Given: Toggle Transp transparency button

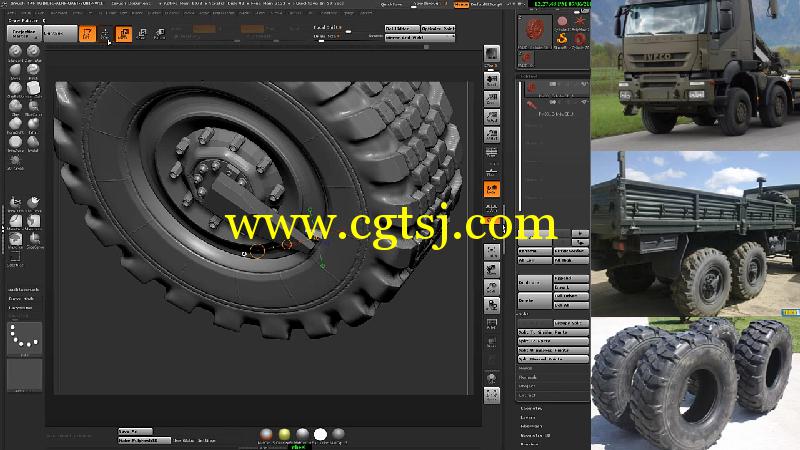Looking at the screenshot, I should (492, 342).
